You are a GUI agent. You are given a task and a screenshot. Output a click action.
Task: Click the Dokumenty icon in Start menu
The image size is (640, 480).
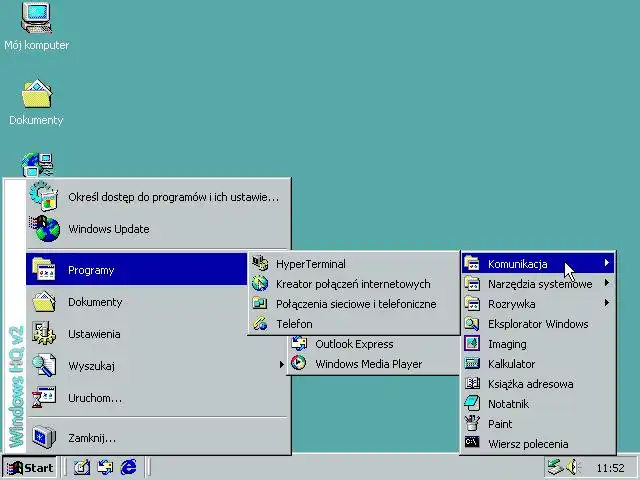click(x=44, y=302)
